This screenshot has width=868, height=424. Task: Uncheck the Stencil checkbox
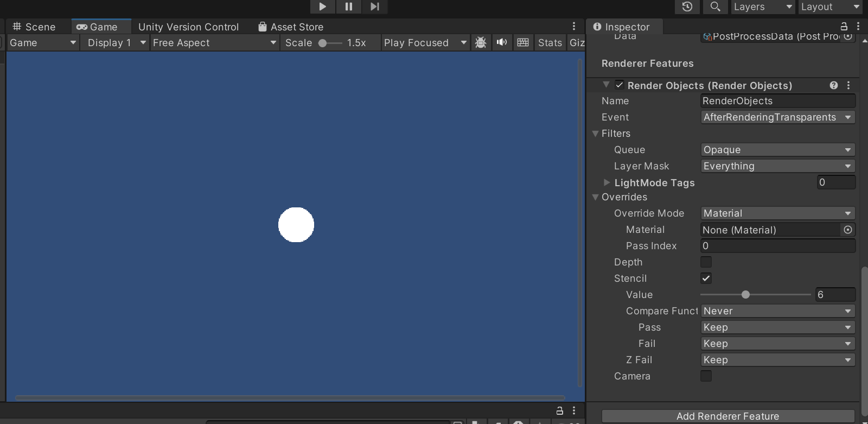[x=706, y=279]
